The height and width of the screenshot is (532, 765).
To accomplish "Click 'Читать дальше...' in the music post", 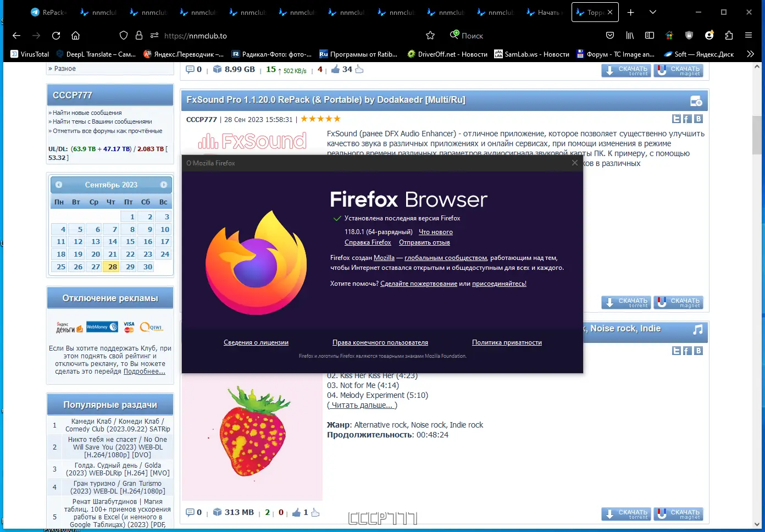I will [x=362, y=405].
